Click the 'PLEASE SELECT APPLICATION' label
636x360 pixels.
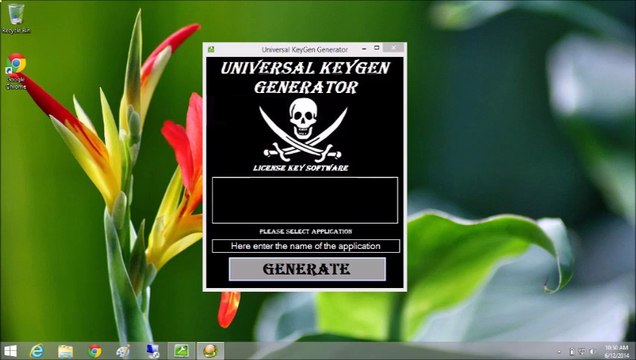click(x=306, y=231)
